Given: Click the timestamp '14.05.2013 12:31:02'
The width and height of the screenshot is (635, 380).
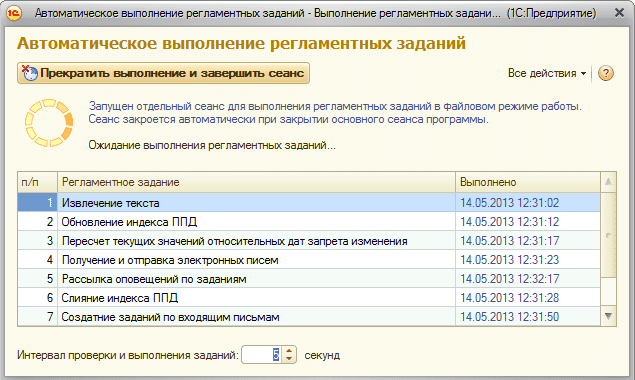Looking at the screenshot, I should point(509,203).
